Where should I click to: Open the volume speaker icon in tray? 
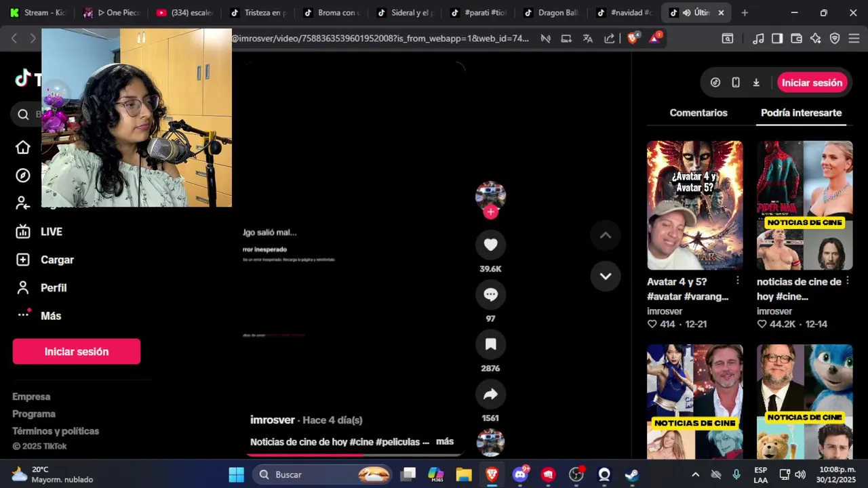pos(800,474)
